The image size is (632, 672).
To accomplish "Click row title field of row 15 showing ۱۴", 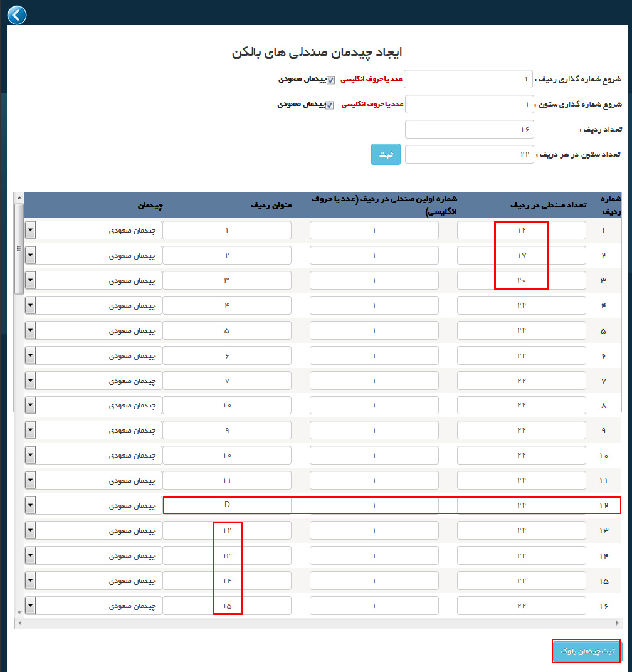I will point(227,580).
